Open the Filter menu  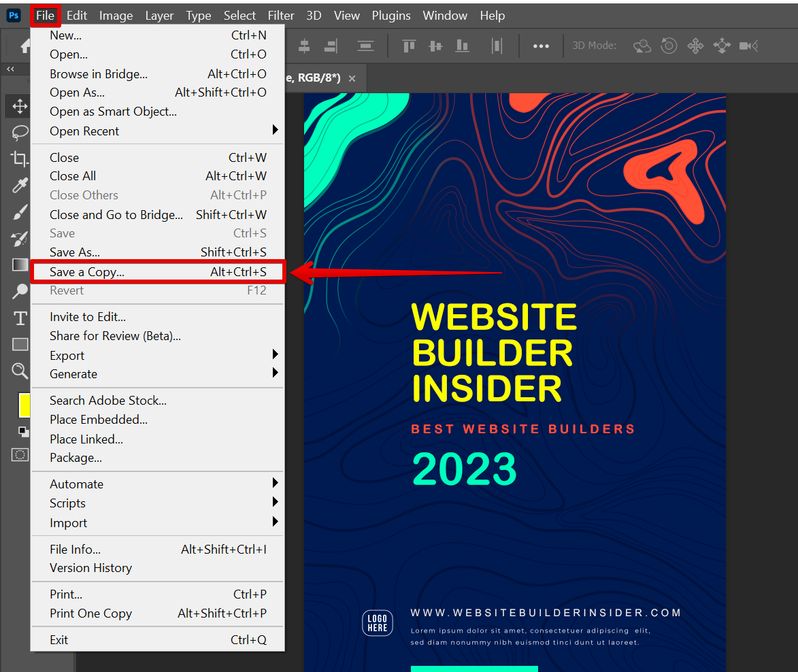coord(280,15)
